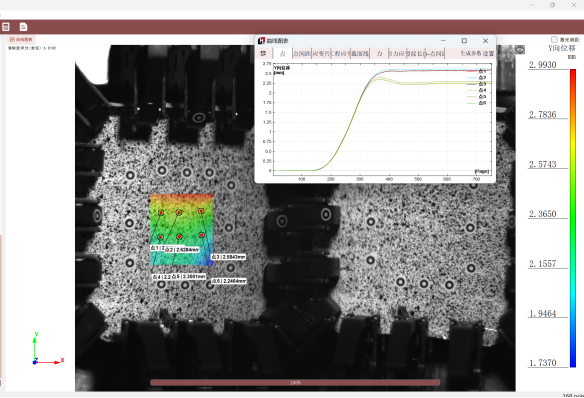584x398 pixels.
Task: Switch to the 截面线 tab in curve window
Action: click(x=360, y=54)
